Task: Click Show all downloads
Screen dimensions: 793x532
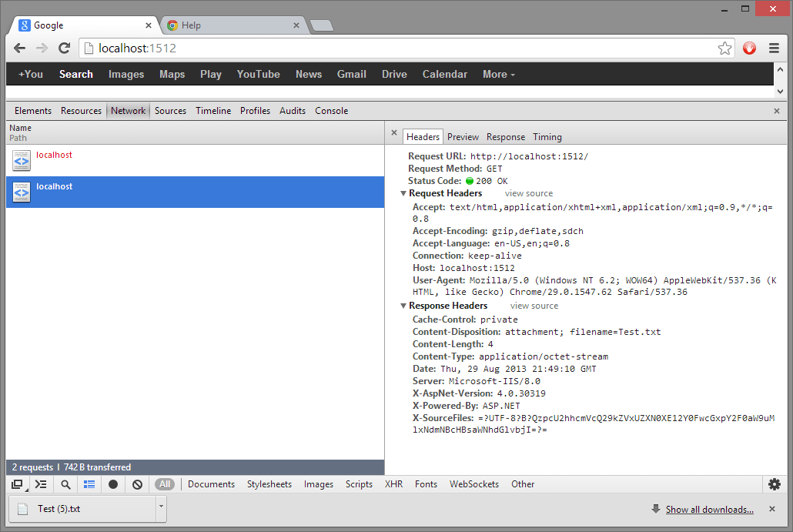Action: click(x=708, y=509)
